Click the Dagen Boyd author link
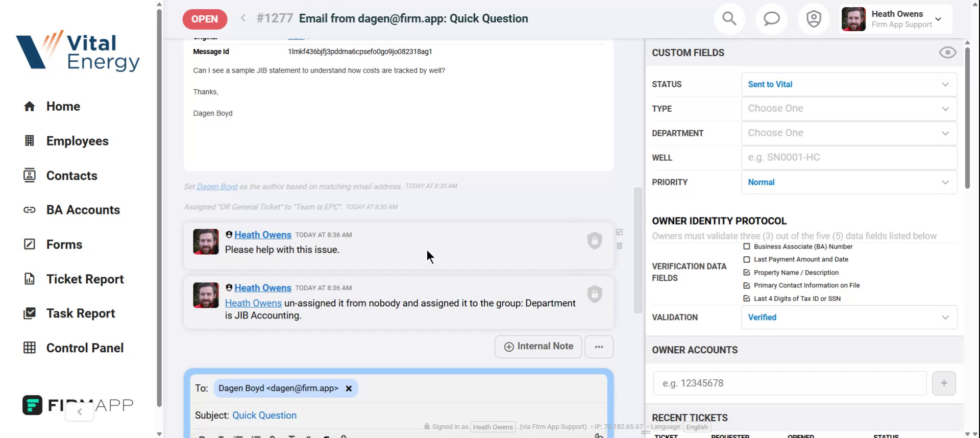 tap(217, 187)
